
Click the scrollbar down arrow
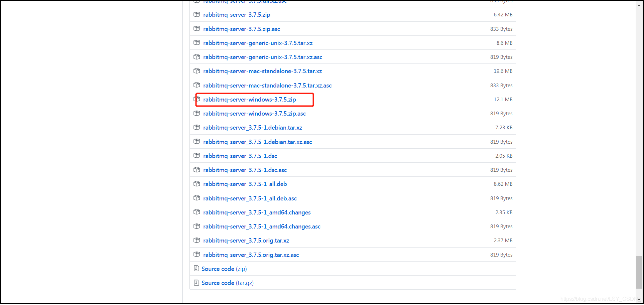(x=639, y=300)
